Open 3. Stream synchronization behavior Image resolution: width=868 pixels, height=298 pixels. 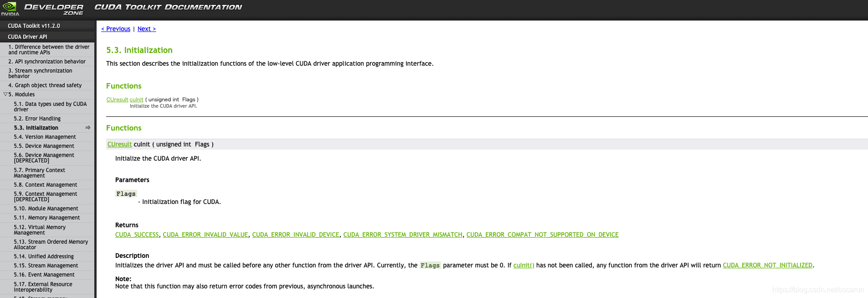(x=40, y=73)
